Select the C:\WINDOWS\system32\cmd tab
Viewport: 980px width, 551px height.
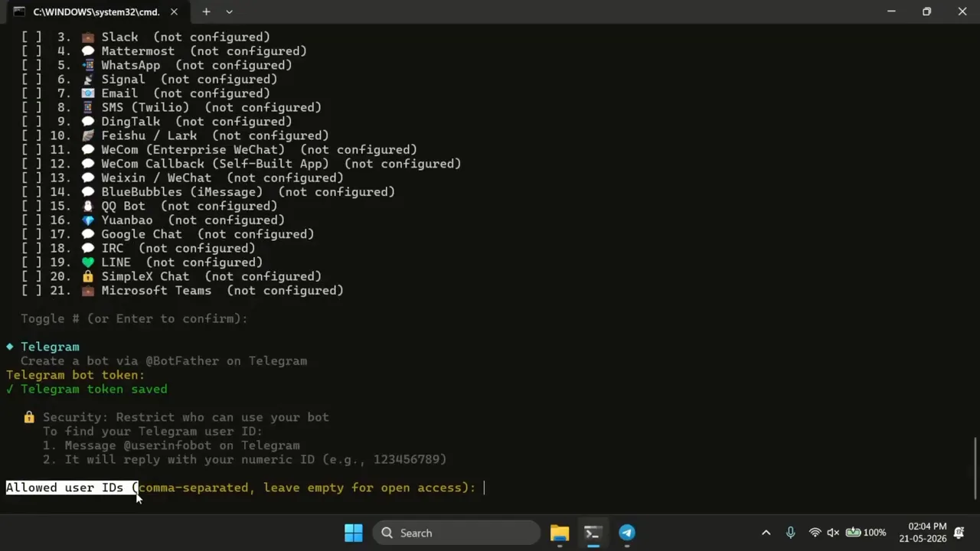[x=96, y=11]
